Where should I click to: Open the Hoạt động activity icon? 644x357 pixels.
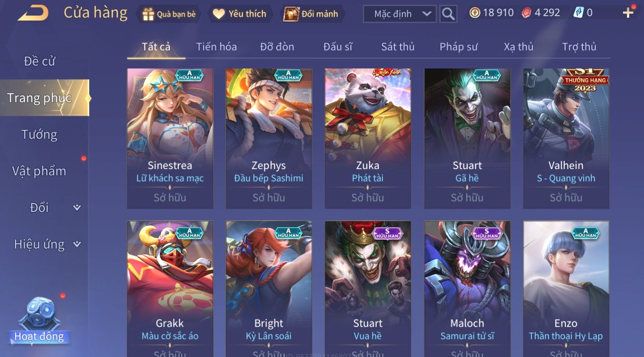click(x=39, y=321)
